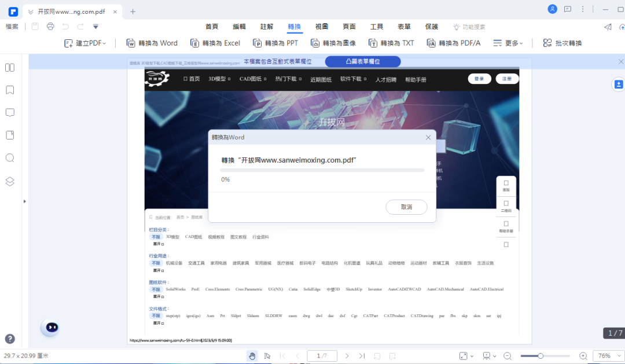Click the conversion progress bar
The width and height of the screenshot is (625, 364).
322,170
